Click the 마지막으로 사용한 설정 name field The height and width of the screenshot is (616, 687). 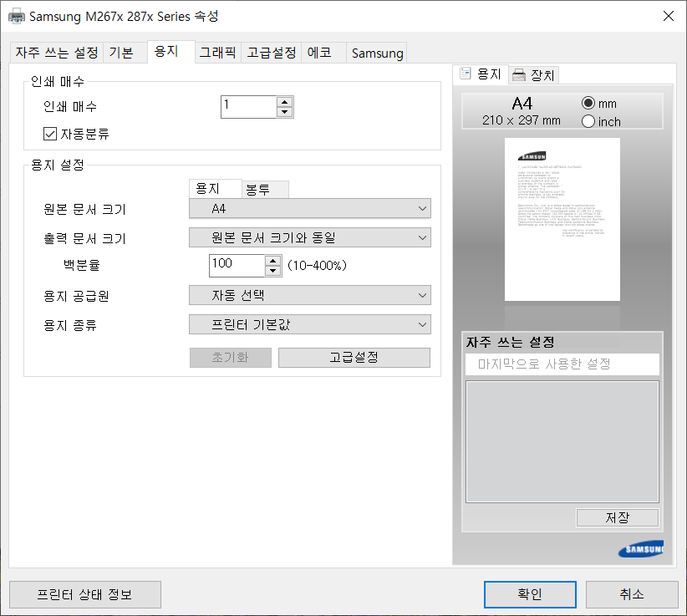562,364
